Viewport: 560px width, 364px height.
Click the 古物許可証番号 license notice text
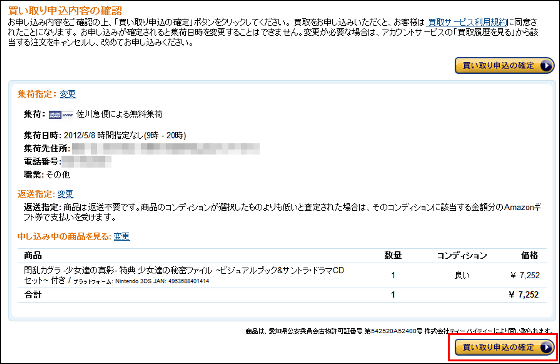click(x=400, y=331)
